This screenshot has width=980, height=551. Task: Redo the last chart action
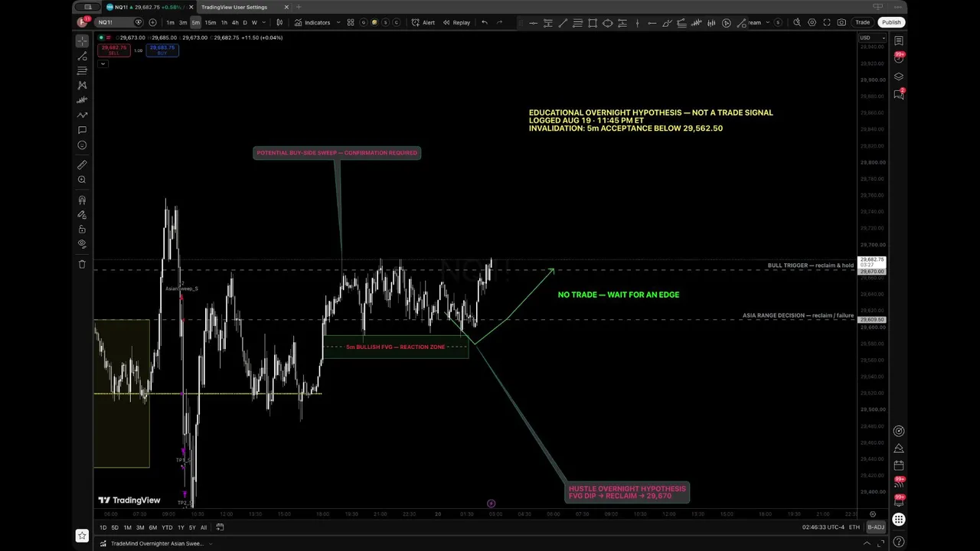pos(499,22)
